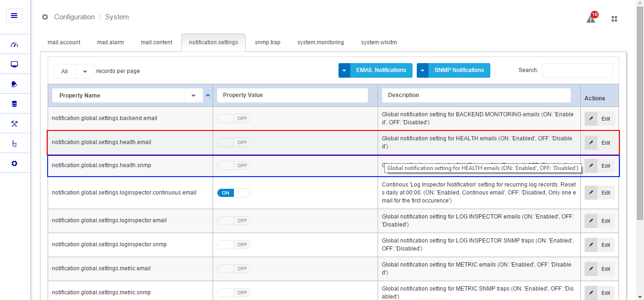
Task: Click pencil icon for backend.email row
Action: pos(591,119)
